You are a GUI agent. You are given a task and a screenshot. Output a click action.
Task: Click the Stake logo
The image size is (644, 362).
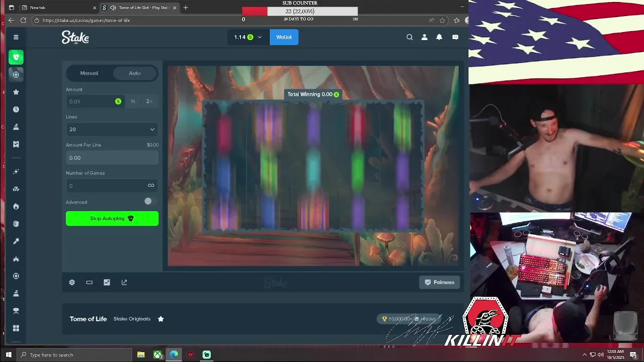75,37
